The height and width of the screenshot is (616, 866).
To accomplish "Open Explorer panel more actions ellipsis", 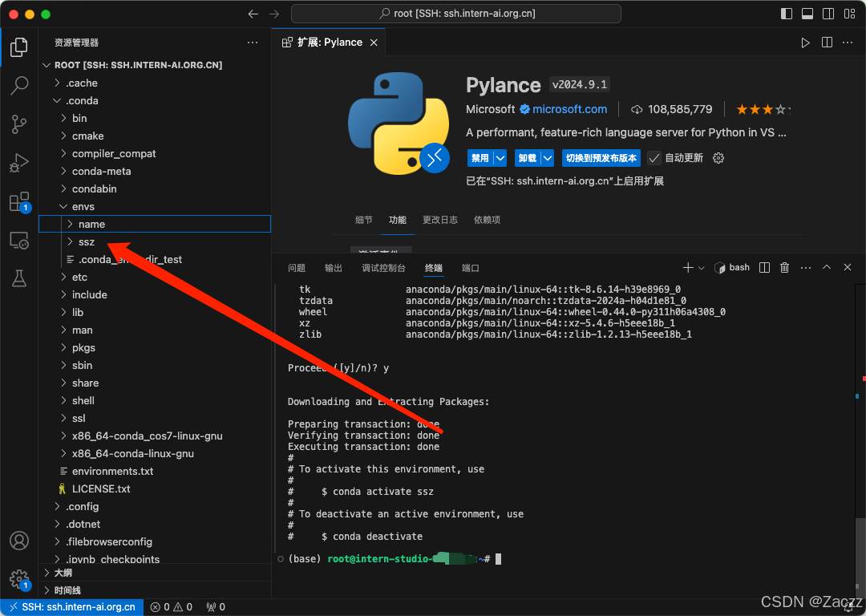I will (253, 43).
